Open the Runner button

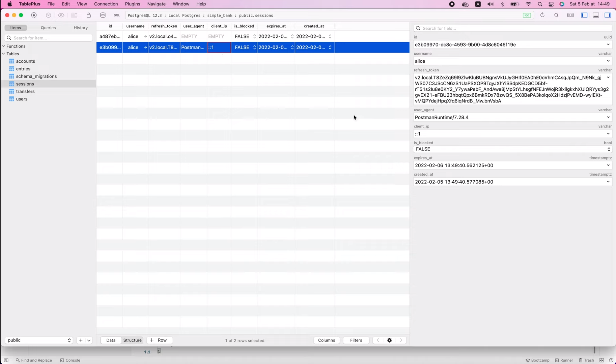pyautogui.click(x=564, y=360)
